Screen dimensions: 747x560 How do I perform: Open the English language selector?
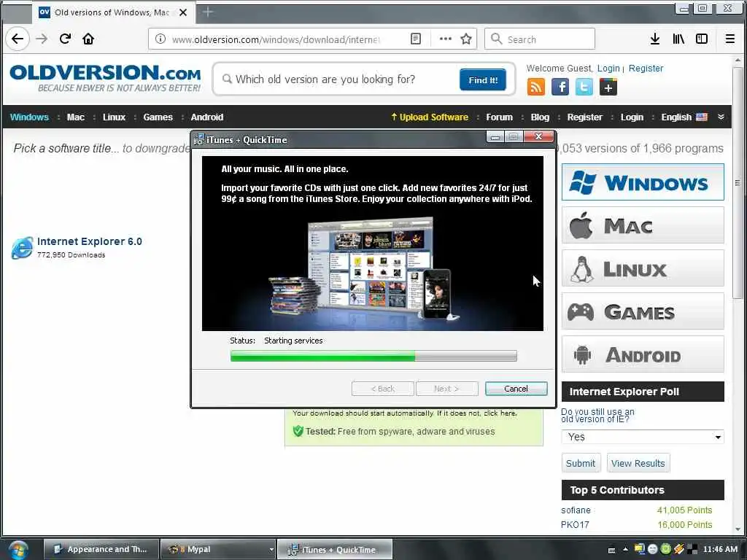[684, 117]
